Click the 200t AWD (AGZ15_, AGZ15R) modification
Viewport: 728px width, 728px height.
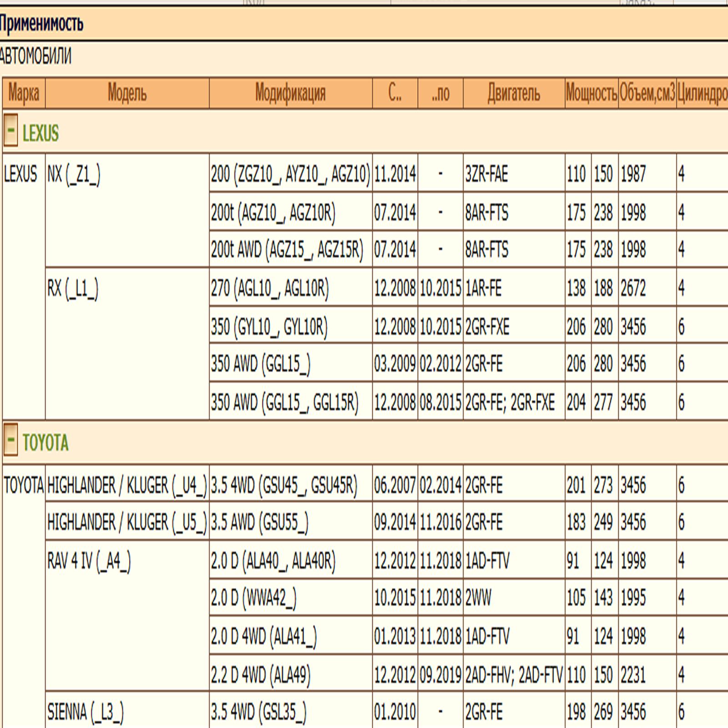coord(287,250)
